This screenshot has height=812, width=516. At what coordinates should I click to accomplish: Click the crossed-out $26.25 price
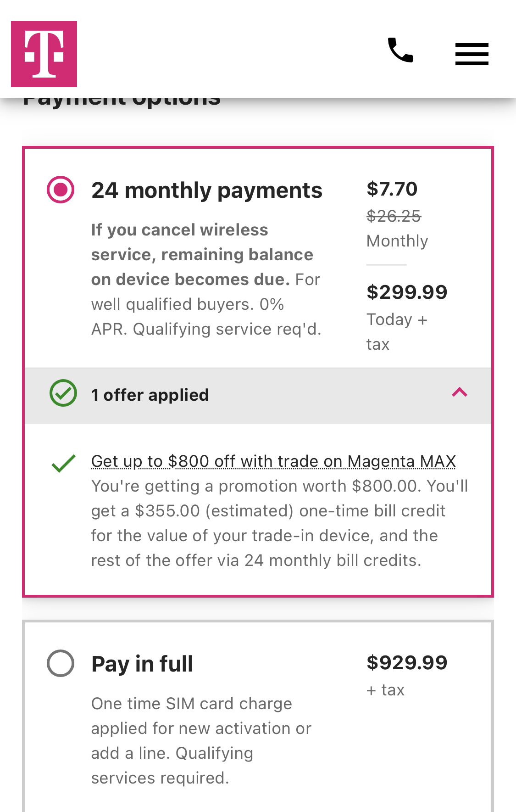394,216
